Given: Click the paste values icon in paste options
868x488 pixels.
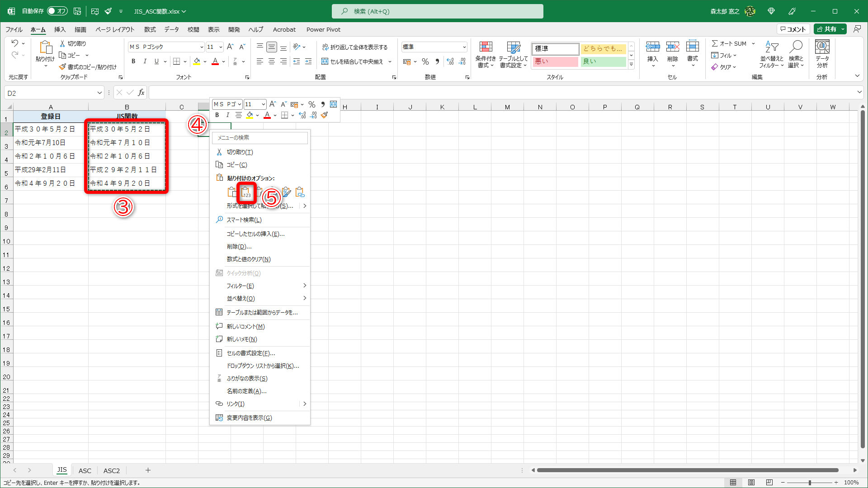Looking at the screenshot, I should click(x=246, y=193).
